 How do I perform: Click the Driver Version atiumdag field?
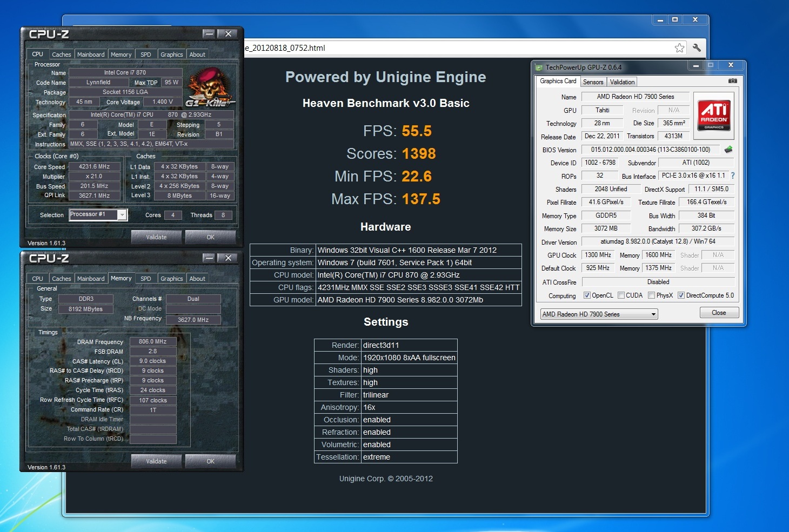(658, 241)
